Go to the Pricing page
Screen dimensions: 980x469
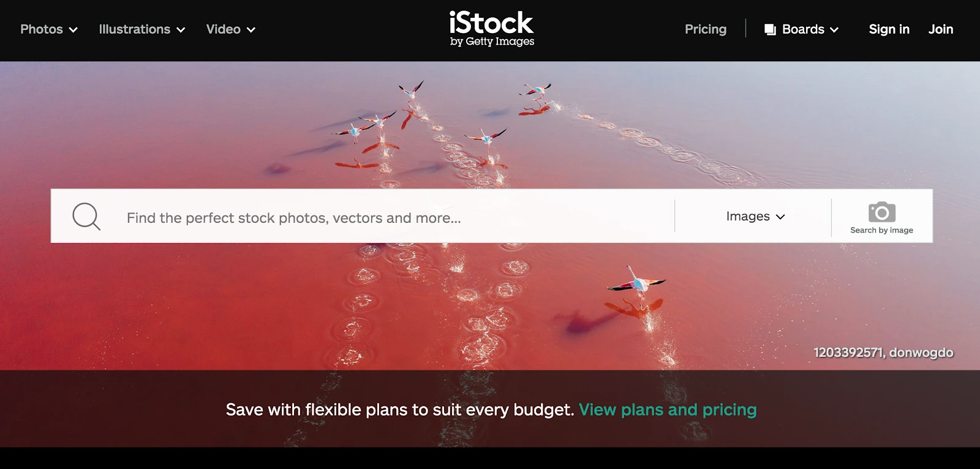point(706,29)
